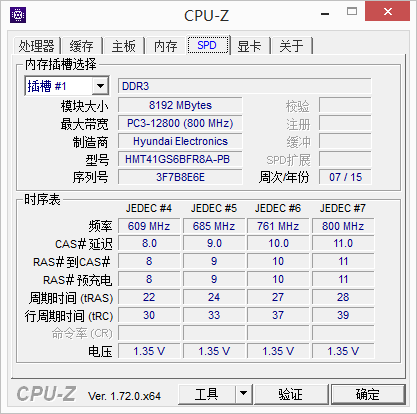This screenshot has width=417, height=414.
Task: Click the 工具 button
Action: (207, 394)
